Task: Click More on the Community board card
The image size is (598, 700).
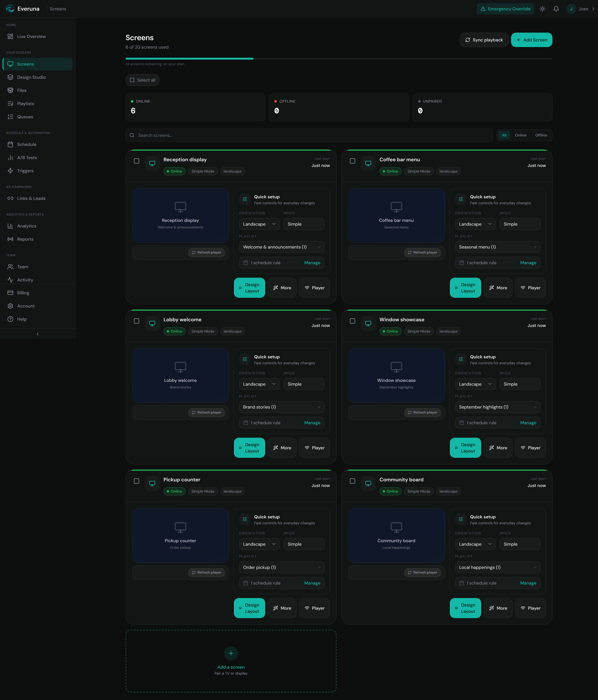Action: point(498,608)
